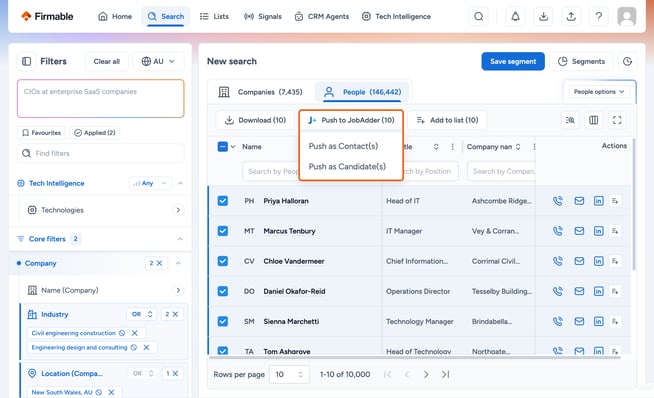The image size is (654, 398).
Task: Click the Find filters input
Action: pyautogui.click(x=101, y=153)
